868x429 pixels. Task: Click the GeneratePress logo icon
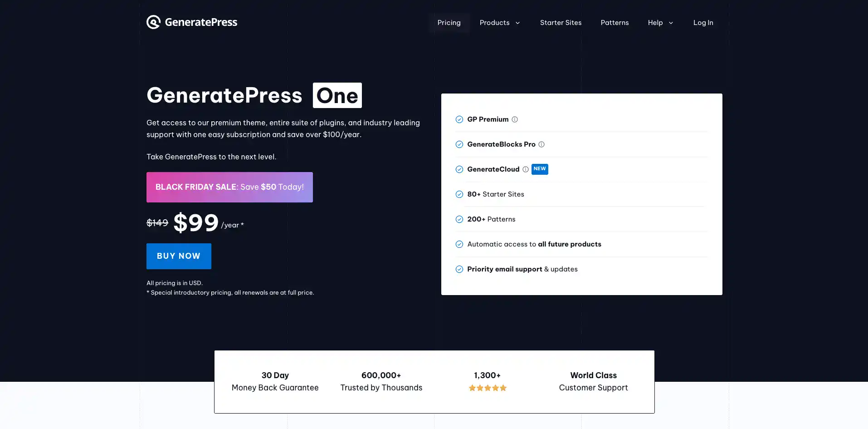point(153,22)
